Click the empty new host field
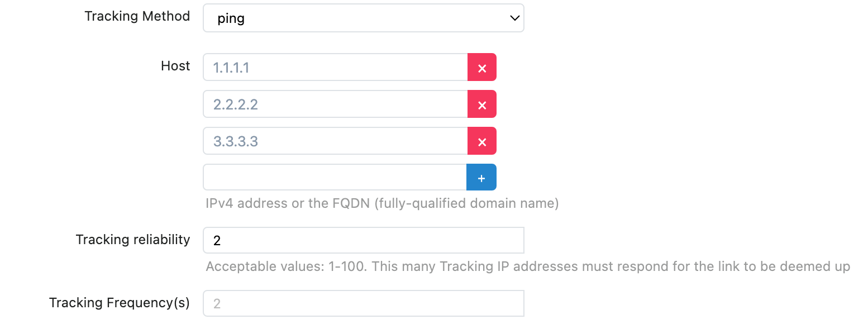The height and width of the screenshot is (324, 868). pos(335,178)
